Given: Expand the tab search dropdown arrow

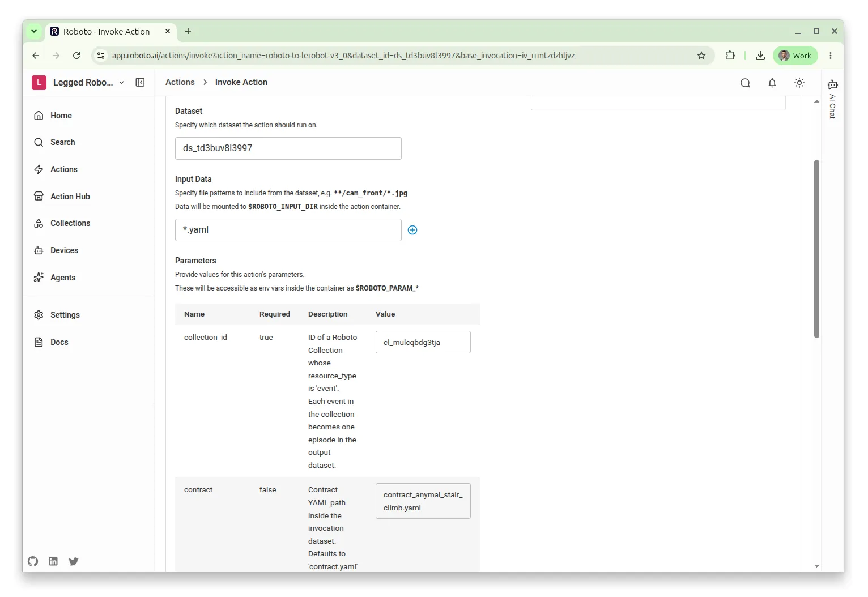Looking at the screenshot, I should [x=34, y=32].
